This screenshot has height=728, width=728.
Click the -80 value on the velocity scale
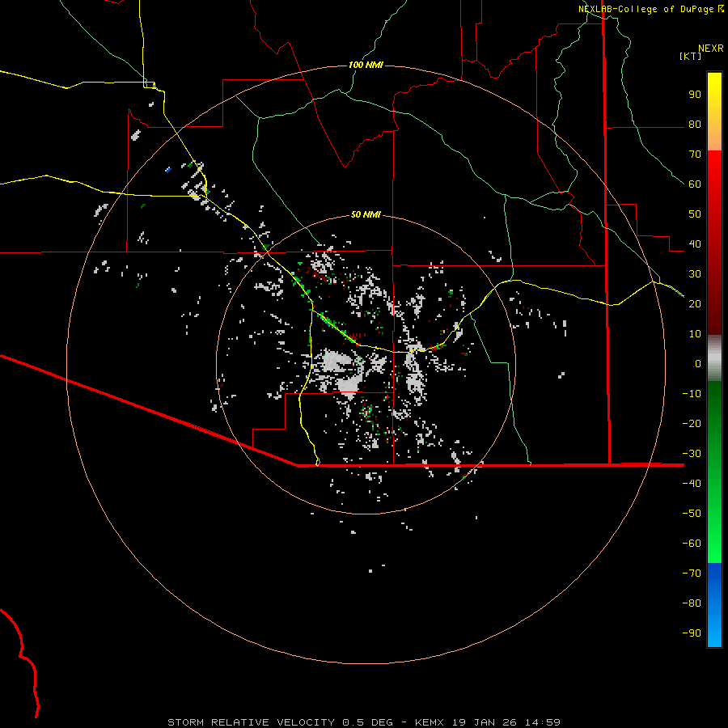pyautogui.click(x=692, y=603)
